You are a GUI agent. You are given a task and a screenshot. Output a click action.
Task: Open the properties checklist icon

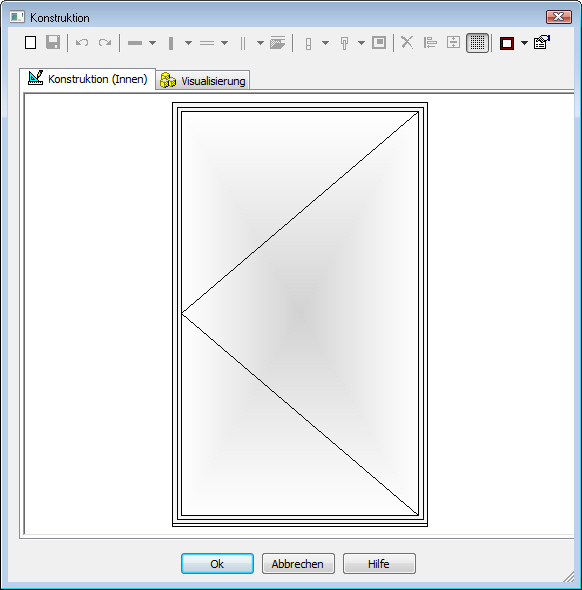click(x=542, y=43)
